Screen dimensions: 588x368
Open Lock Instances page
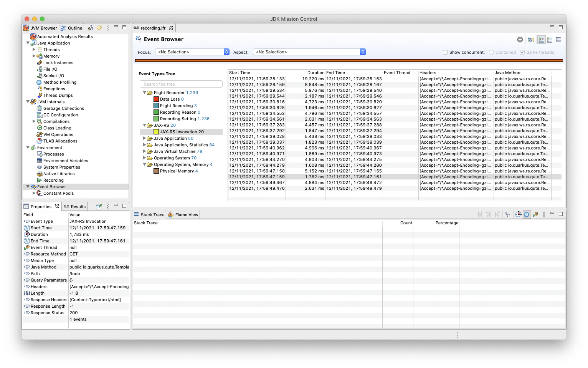[58, 63]
